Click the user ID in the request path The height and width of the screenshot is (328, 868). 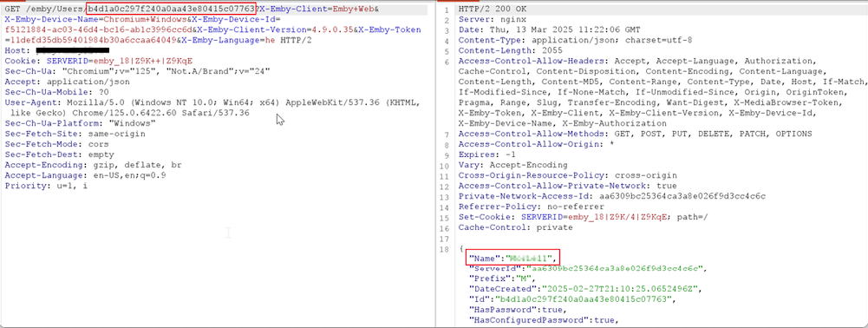[x=172, y=10]
